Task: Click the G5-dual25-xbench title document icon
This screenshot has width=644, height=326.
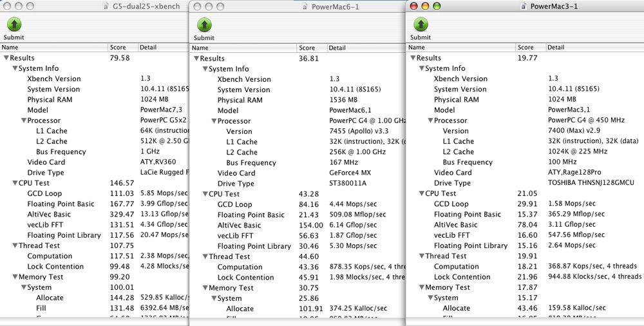Action: tap(106, 6)
